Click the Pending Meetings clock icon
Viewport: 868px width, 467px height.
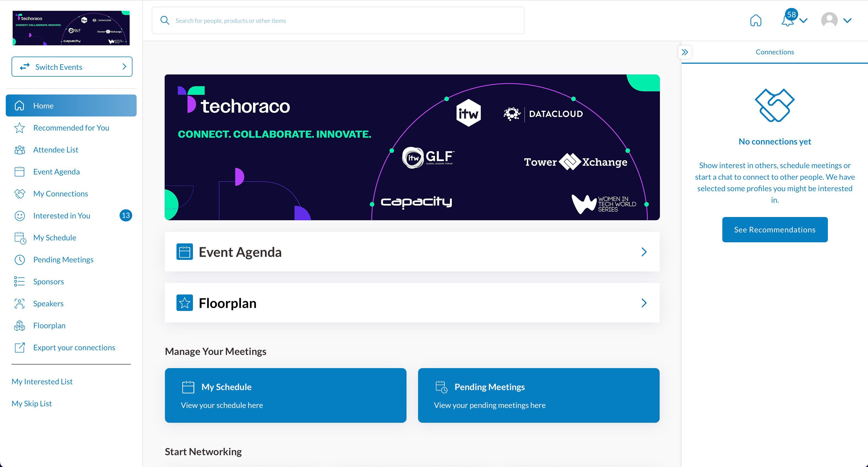point(20,259)
